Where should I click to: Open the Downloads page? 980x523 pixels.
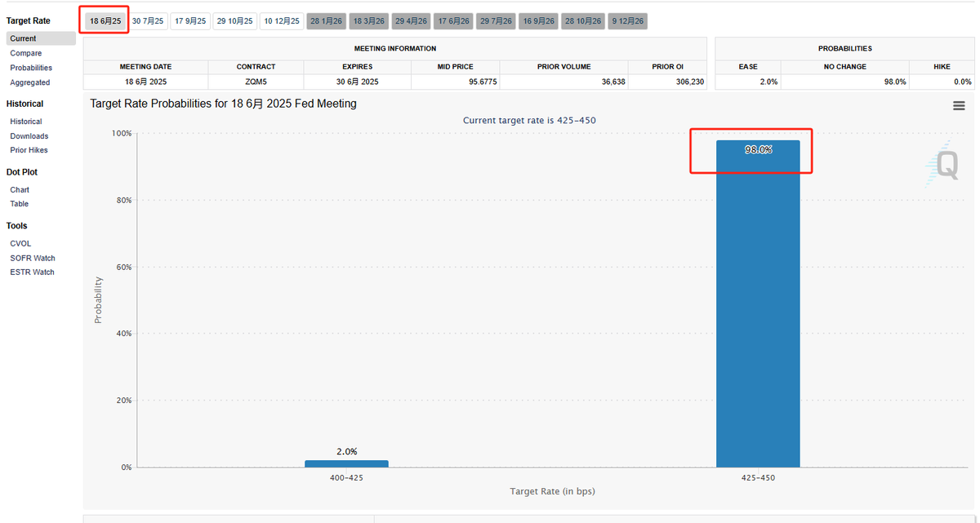point(29,136)
